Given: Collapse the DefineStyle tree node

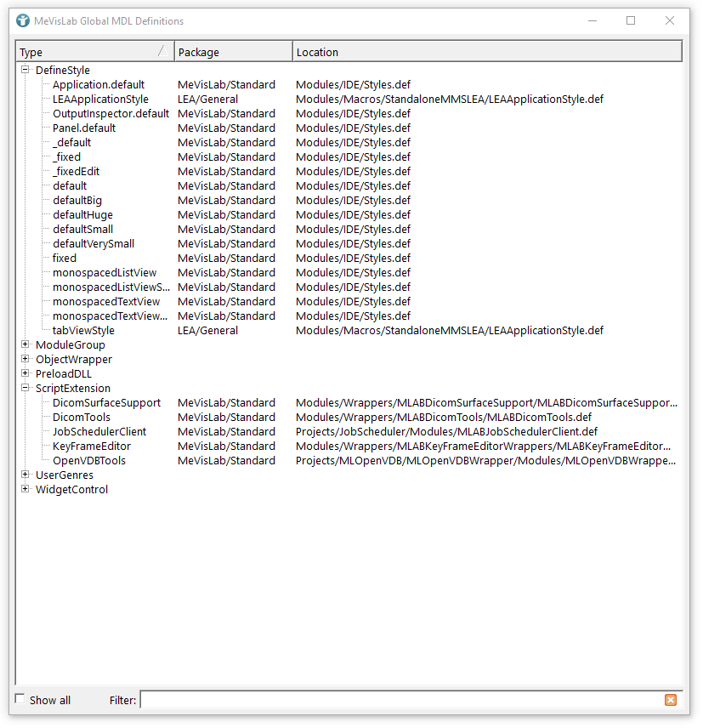Looking at the screenshot, I should 26,71.
